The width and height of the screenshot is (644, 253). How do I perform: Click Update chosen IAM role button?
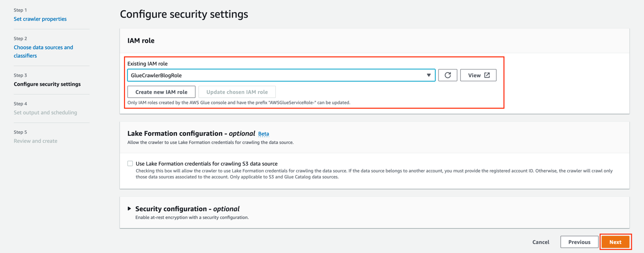click(237, 92)
